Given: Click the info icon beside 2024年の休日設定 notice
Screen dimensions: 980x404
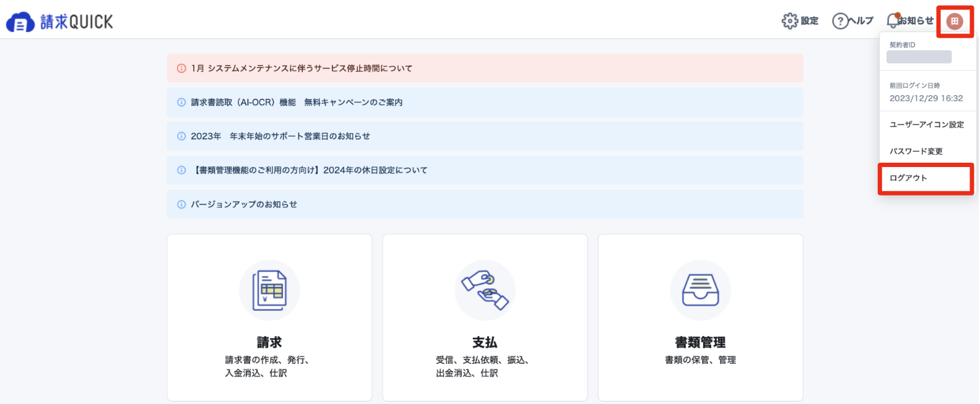Looking at the screenshot, I should 181,170.
